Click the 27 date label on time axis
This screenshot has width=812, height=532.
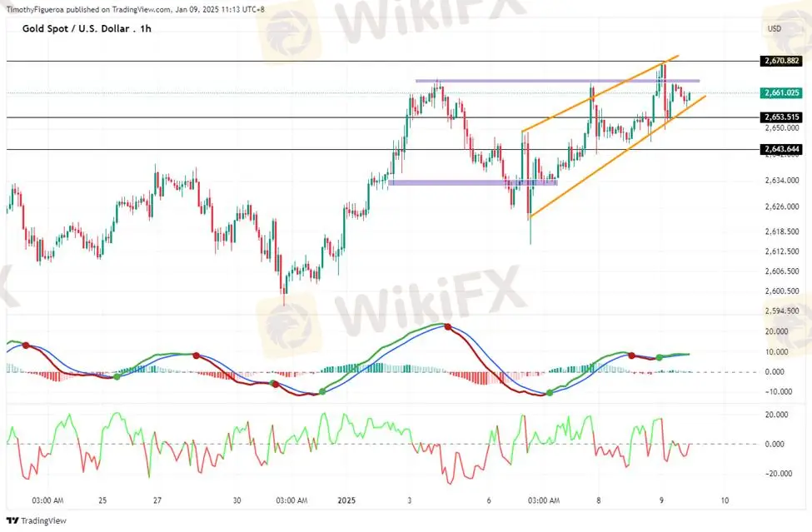[157, 500]
